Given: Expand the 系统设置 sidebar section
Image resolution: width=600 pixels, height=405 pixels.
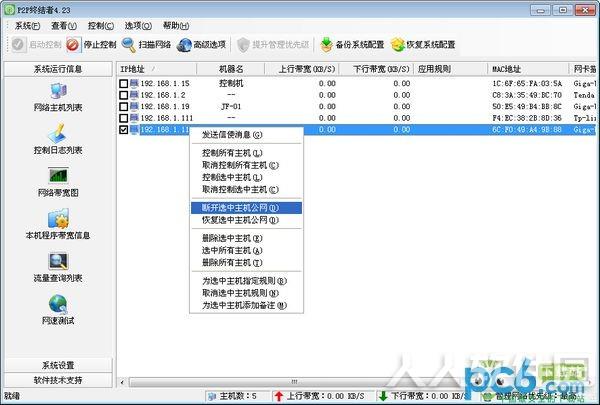Looking at the screenshot, I should [x=58, y=365].
